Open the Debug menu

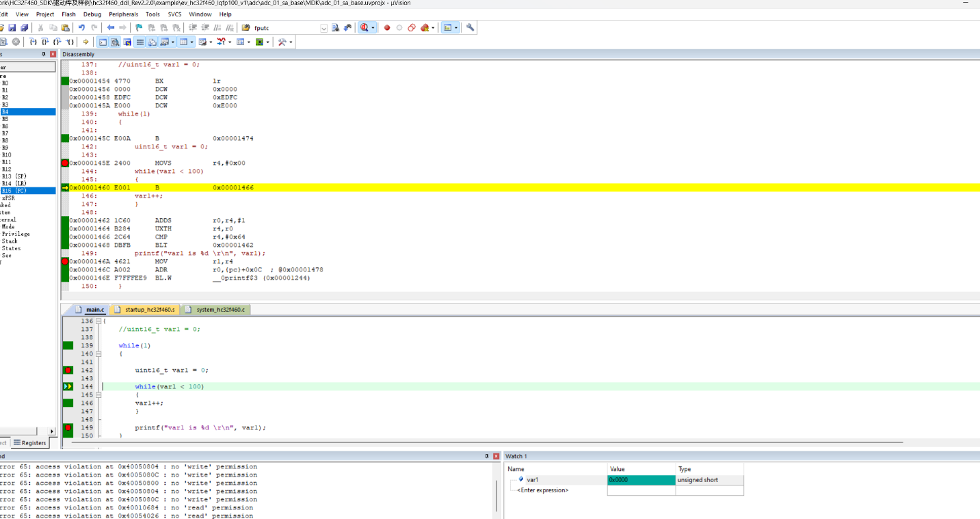[92, 14]
